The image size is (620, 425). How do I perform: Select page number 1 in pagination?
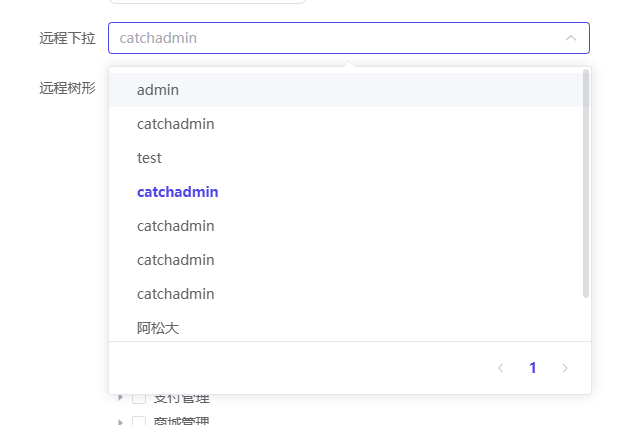pyautogui.click(x=533, y=368)
